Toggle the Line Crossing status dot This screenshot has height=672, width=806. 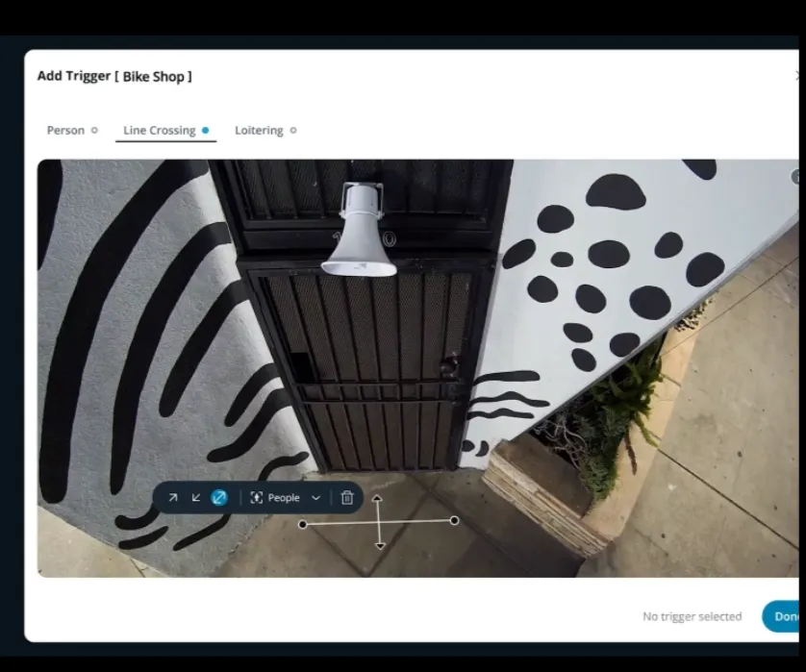click(206, 131)
